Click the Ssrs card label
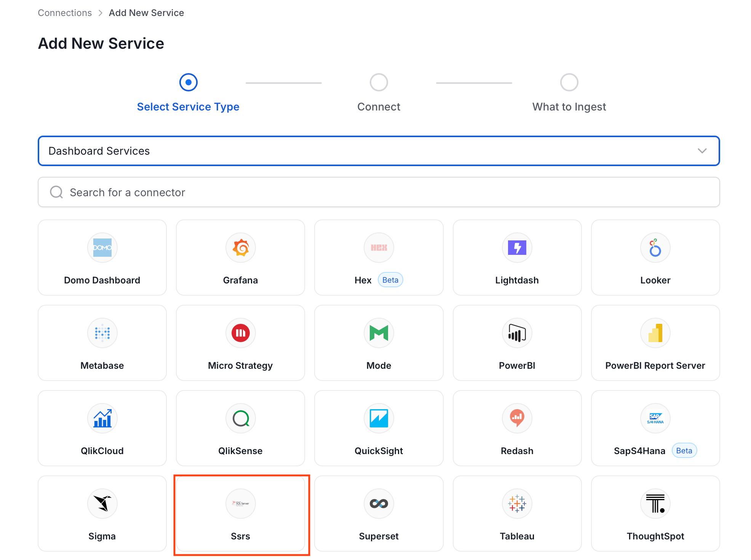This screenshot has height=560, width=751. (241, 536)
